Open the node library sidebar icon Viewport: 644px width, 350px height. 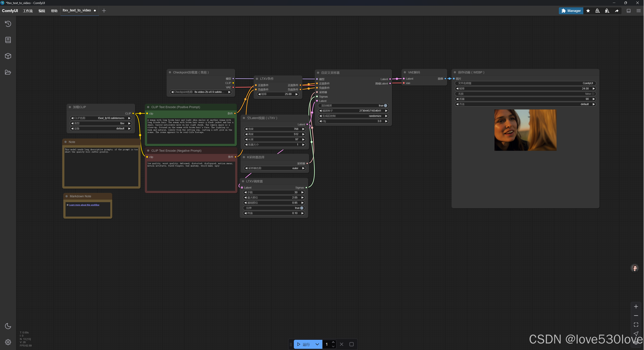[8, 40]
